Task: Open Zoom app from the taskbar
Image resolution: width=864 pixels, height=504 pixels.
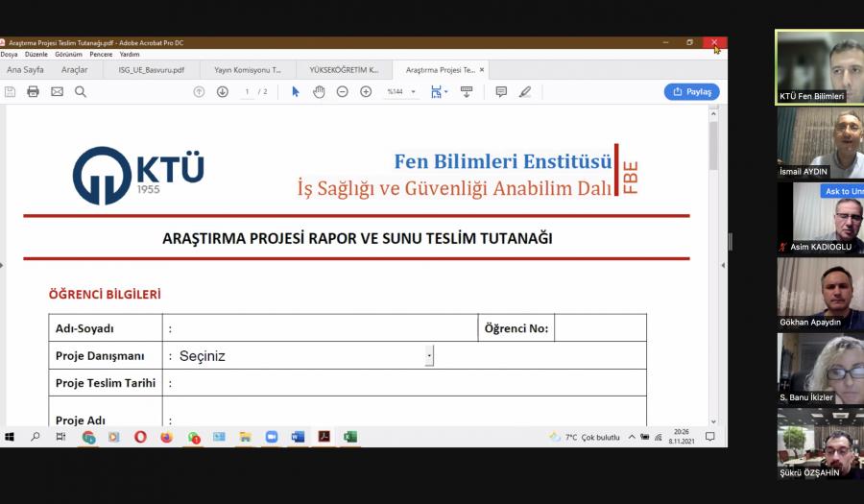Action: [272, 437]
